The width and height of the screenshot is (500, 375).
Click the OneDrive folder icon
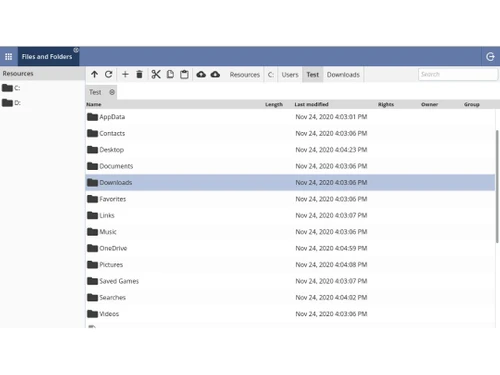[92, 248]
